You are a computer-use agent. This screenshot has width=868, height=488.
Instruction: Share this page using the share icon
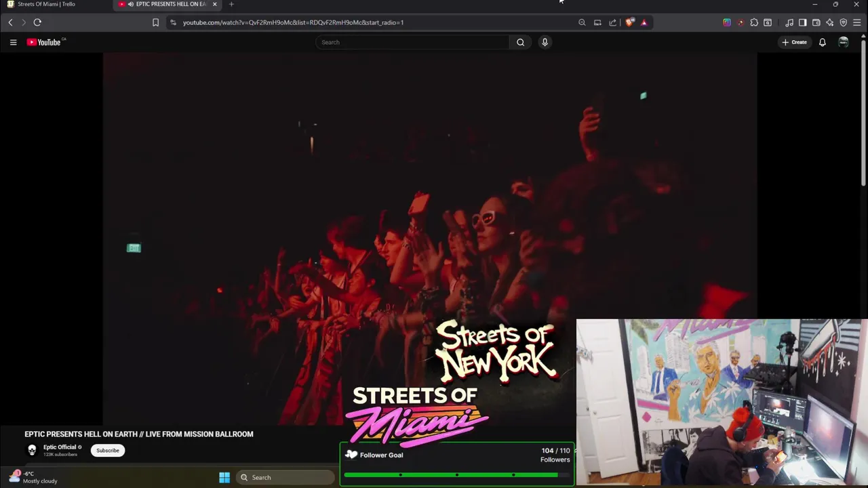[x=613, y=22]
